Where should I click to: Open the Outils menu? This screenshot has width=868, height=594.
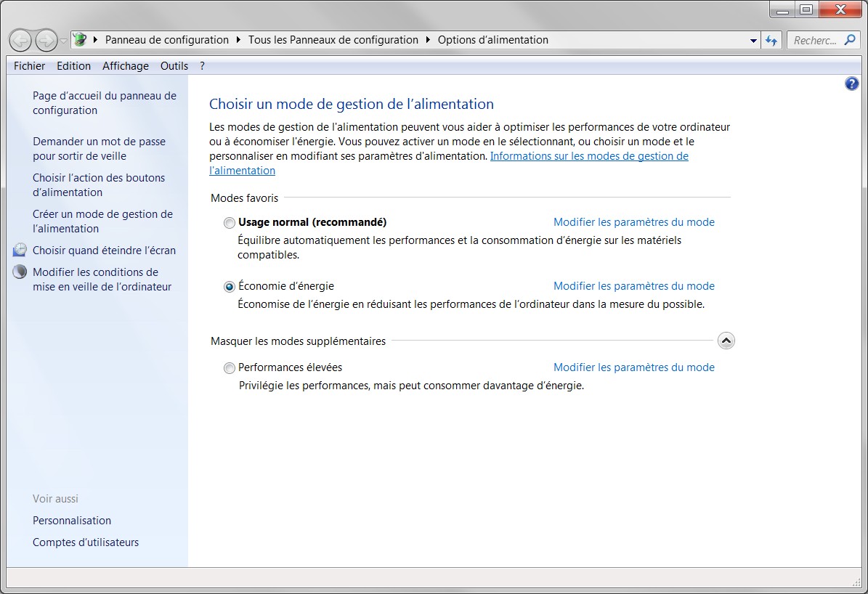(x=174, y=66)
